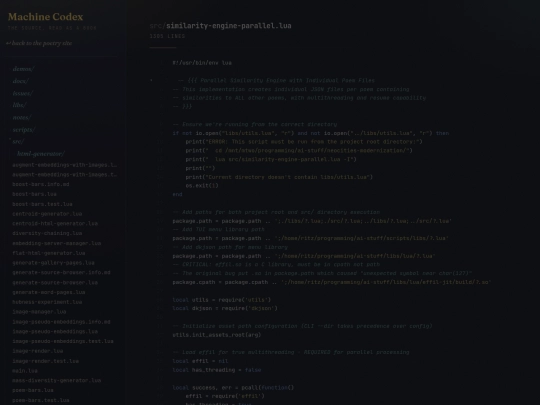Open image-pseudo-embeddings.lua file
540x405 pixels.
point(55,331)
